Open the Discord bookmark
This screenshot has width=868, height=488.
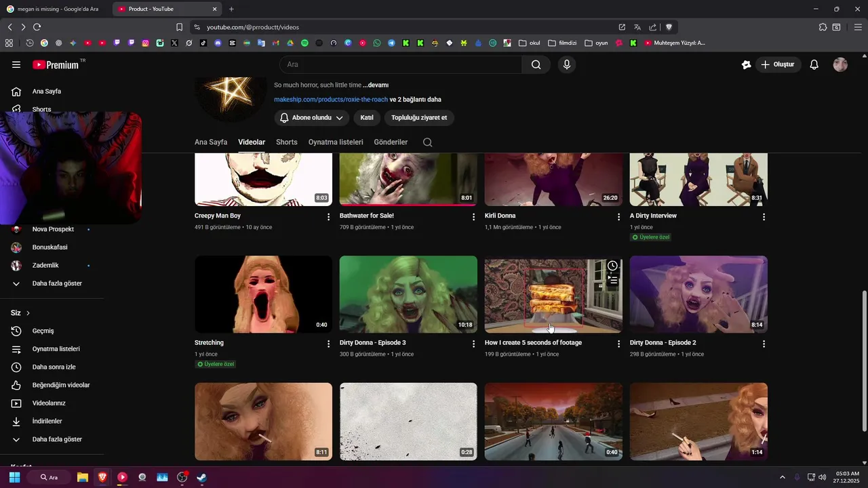[x=218, y=43]
